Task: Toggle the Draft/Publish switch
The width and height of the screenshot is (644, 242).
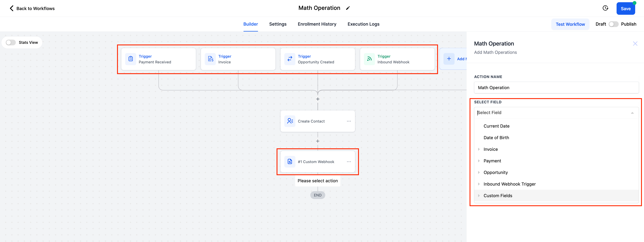Action: (x=613, y=24)
